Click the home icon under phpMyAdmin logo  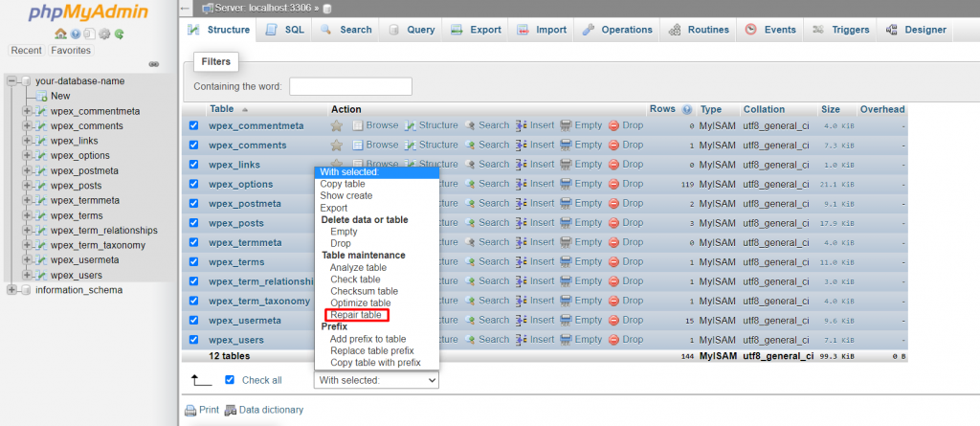tap(60, 34)
